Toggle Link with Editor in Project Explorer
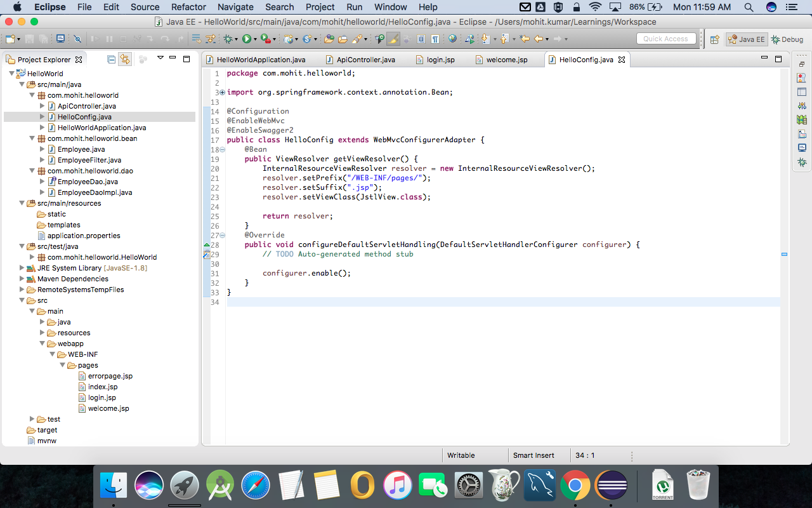 tap(125, 59)
